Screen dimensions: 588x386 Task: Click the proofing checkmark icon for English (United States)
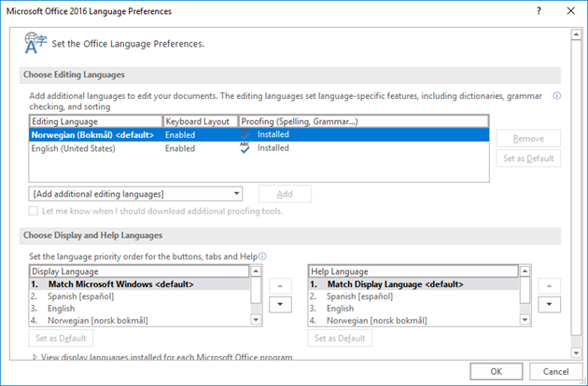tap(245, 148)
